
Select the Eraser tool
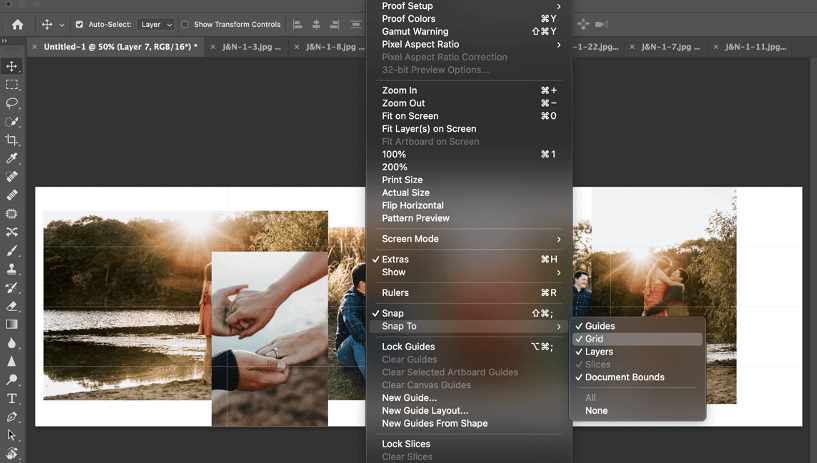(11, 306)
